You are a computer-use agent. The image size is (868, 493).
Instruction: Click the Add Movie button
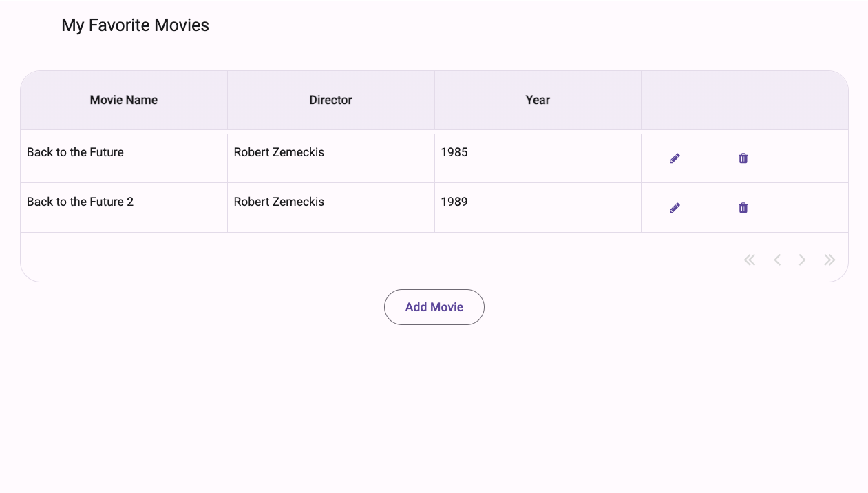tap(434, 306)
